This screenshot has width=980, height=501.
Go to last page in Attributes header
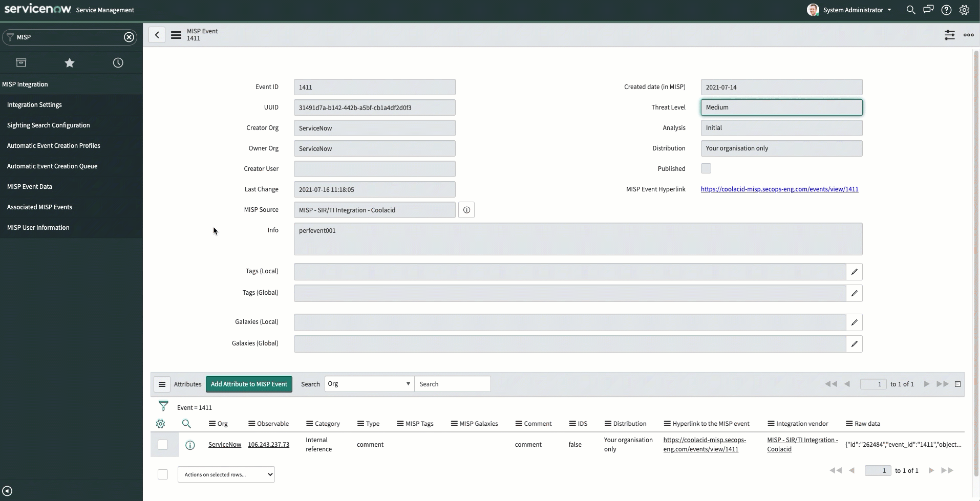[943, 384]
